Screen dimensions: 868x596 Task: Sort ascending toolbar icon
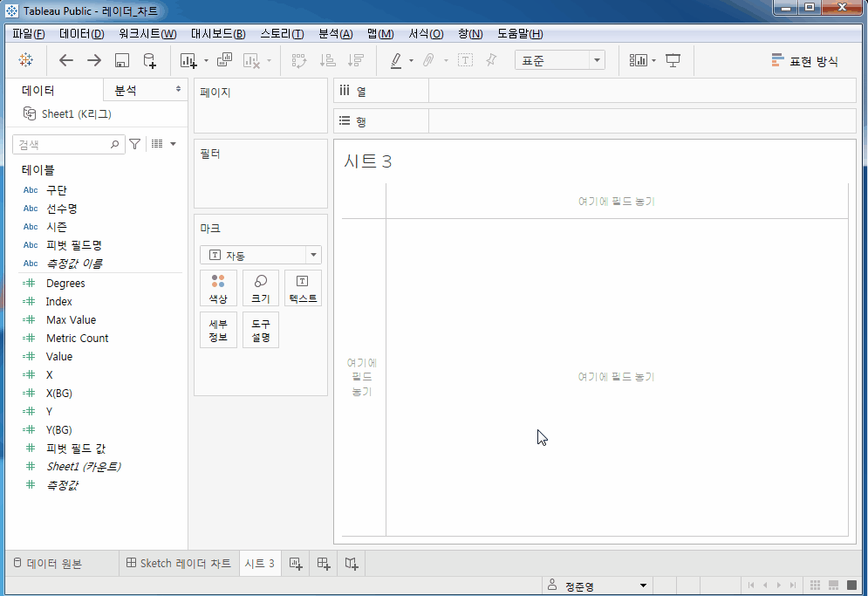(328, 60)
